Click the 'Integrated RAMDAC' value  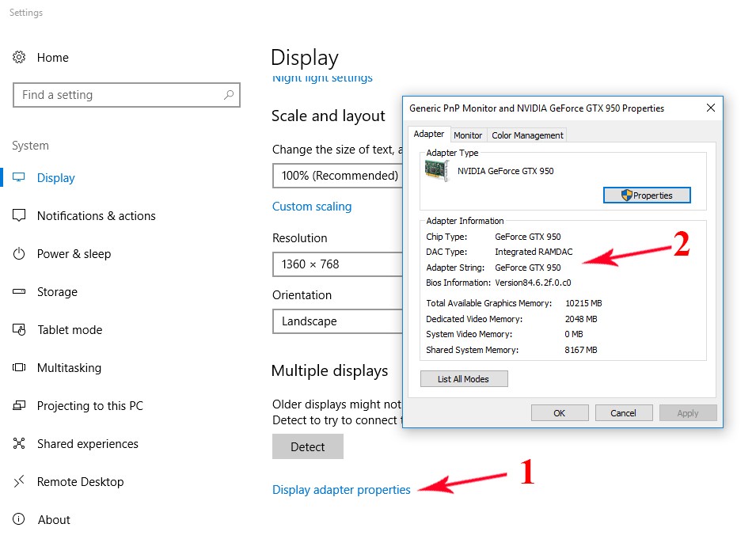pyautogui.click(x=534, y=252)
